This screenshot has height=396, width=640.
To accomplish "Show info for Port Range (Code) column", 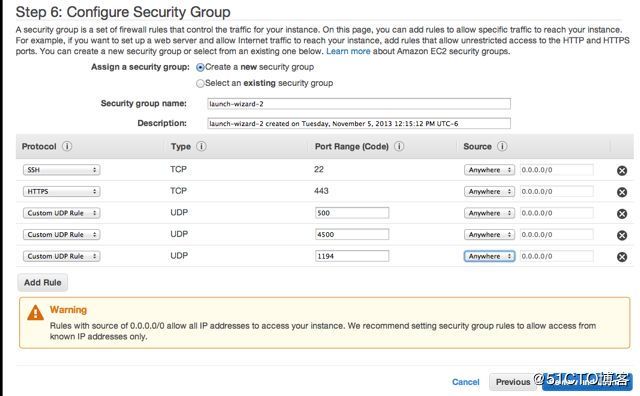I will click(x=399, y=146).
